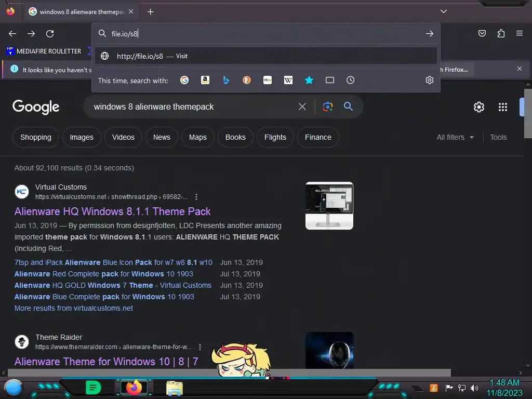Search this time with Wikipedia

point(288,80)
